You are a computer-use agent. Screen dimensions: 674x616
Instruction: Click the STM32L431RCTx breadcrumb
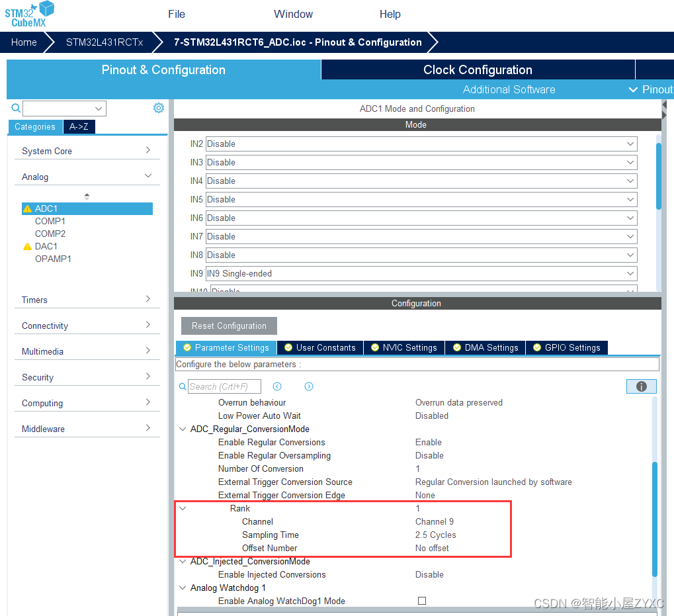(105, 42)
